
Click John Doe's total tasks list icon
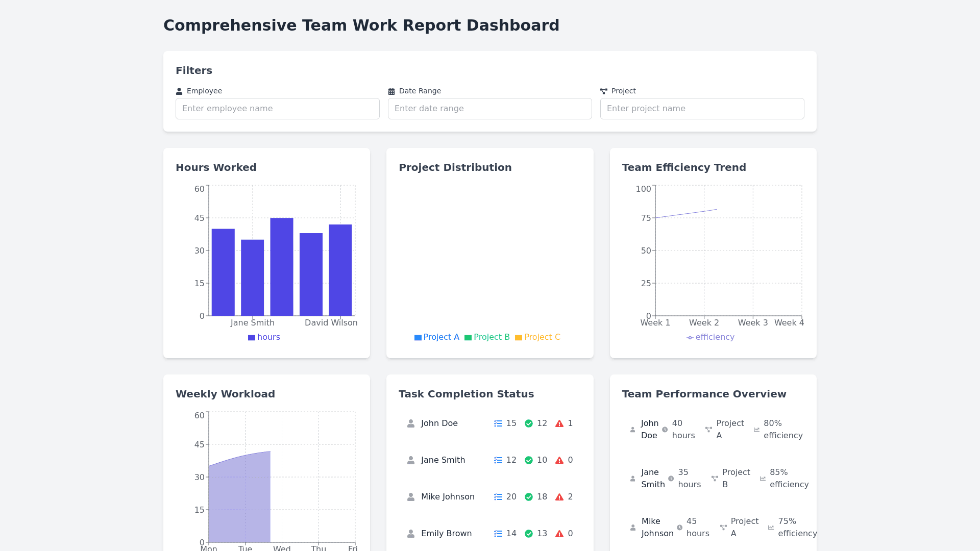click(x=498, y=423)
